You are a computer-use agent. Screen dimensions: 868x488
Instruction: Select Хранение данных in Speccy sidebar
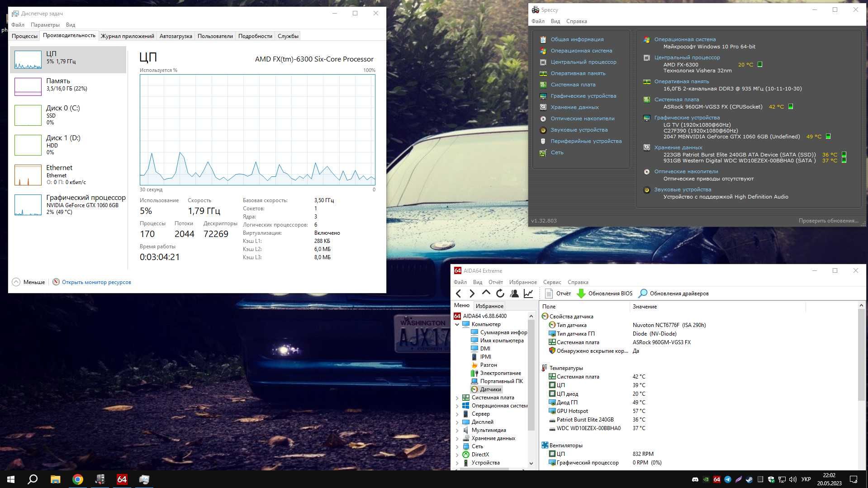tap(574, 107)
